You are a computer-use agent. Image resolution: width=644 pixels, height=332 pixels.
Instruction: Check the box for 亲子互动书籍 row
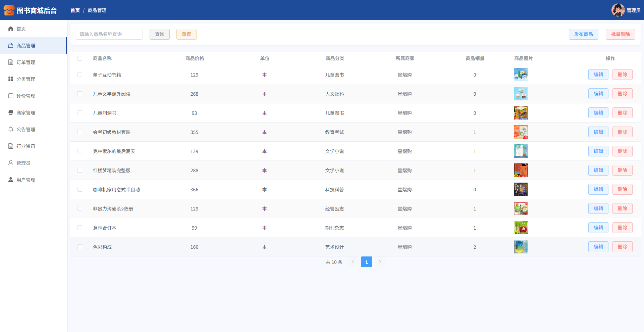coord(80,75)
